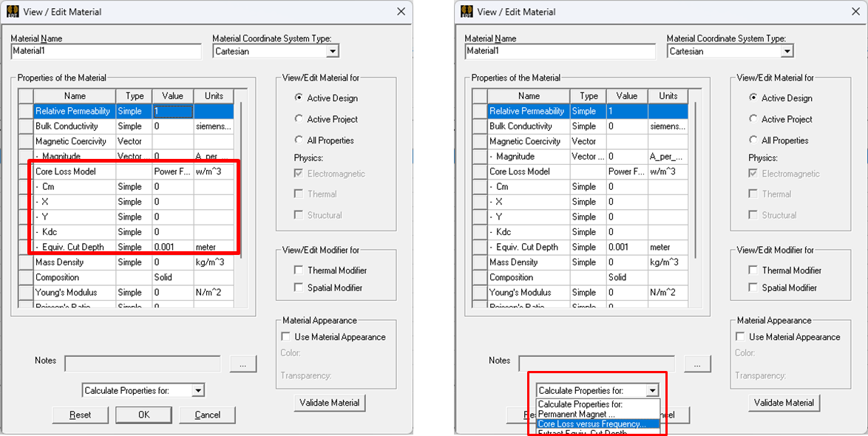Select Active Project radio button in left dialog

[299, 119]
